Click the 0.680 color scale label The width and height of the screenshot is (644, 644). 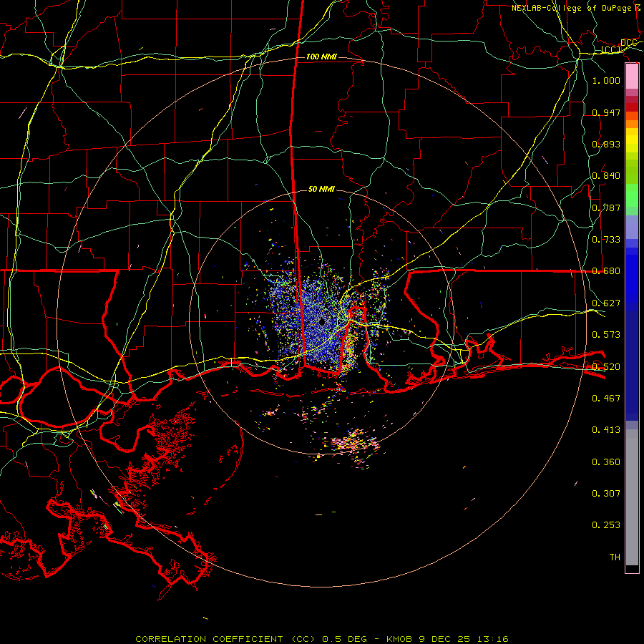point(606,271)
